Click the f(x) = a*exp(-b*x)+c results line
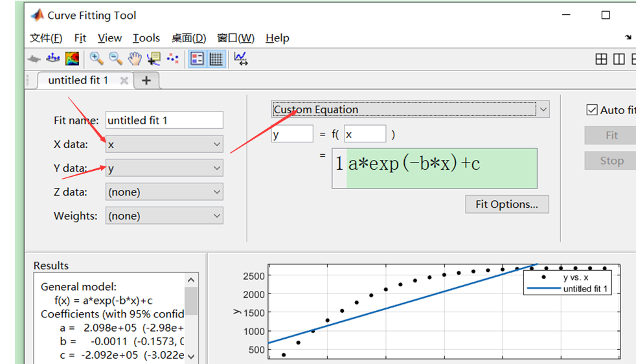Screen dimensions: 636x364 coord(104,301)
